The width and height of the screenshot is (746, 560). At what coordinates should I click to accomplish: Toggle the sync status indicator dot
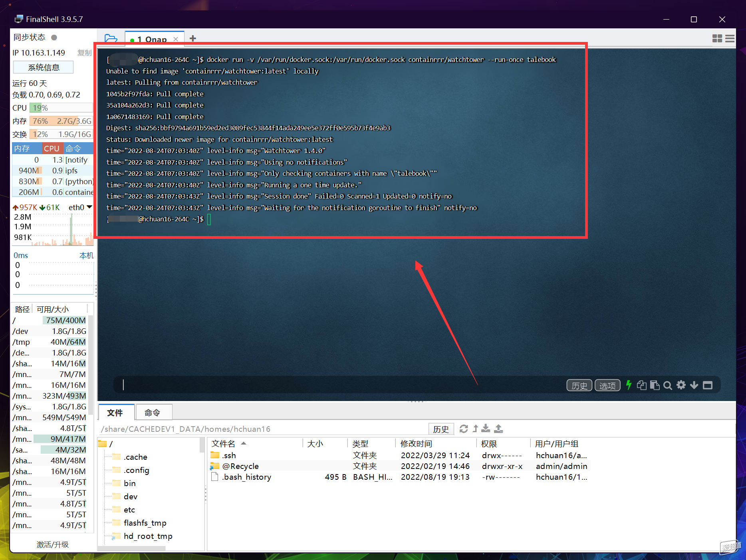54,38
